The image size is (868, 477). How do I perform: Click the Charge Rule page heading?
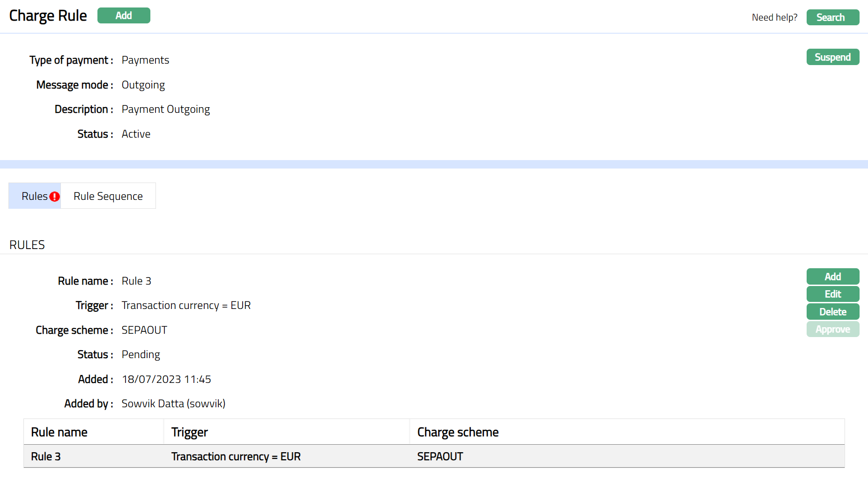[48, 15]
